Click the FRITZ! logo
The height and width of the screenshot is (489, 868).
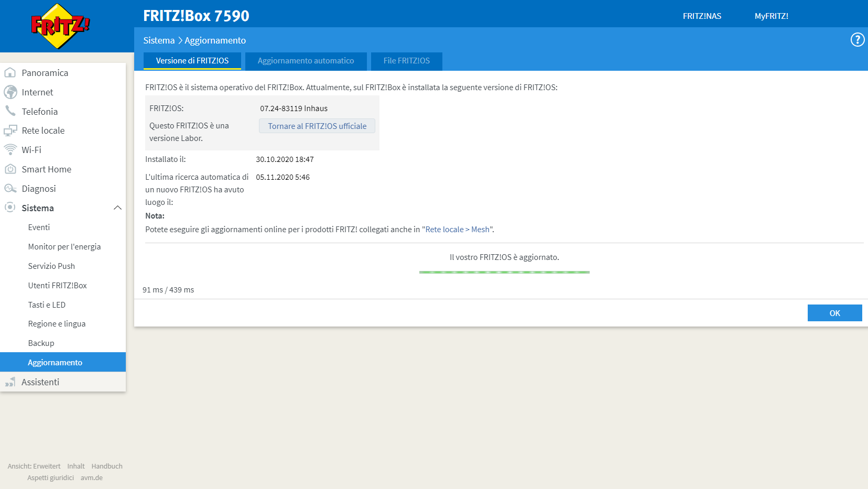click(x=60, y=26)
